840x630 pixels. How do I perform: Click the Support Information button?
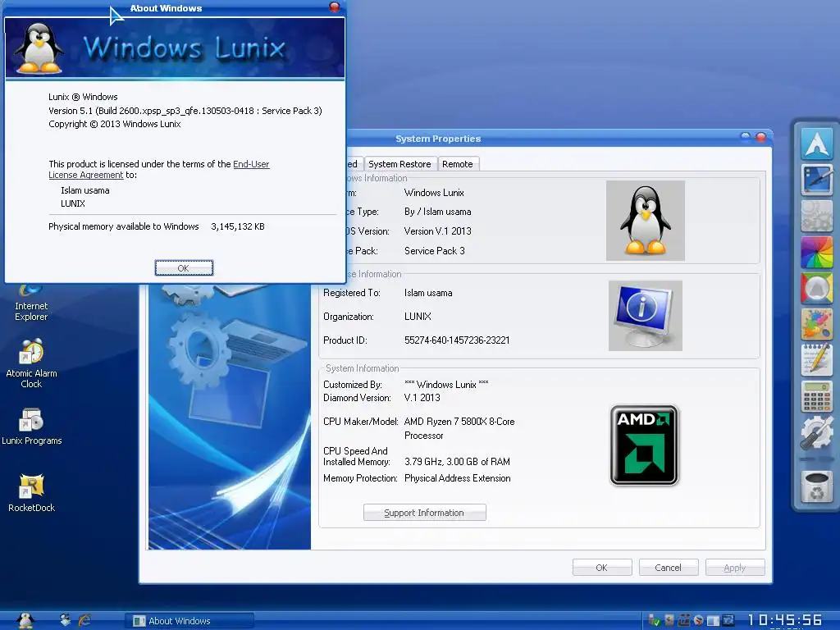425,513
